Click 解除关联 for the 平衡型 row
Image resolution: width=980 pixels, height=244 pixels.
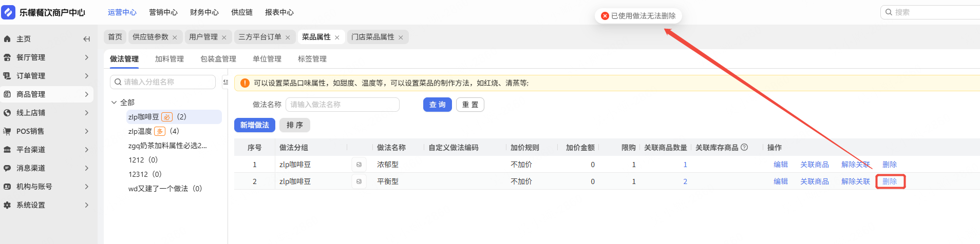tap(855, 181)
